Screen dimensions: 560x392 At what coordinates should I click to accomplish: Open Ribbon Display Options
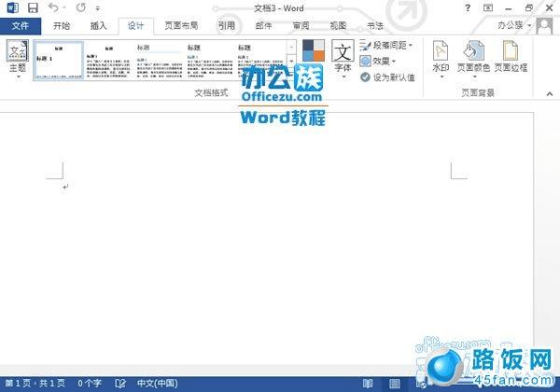click(488, 7)
